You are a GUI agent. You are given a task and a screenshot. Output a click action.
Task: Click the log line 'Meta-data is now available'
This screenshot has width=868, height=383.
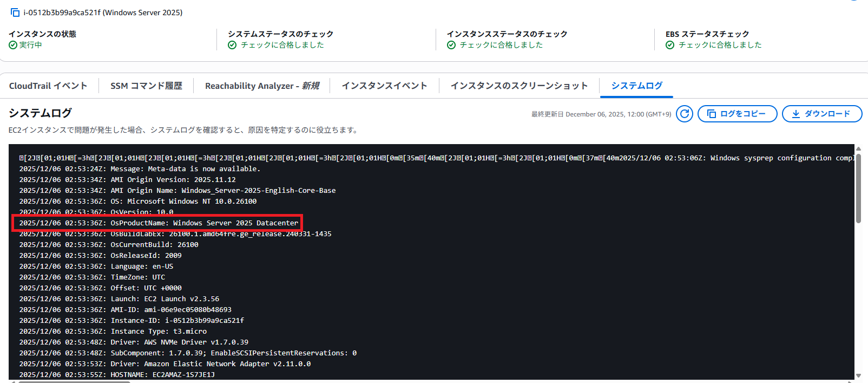click(x=140, y=169)
